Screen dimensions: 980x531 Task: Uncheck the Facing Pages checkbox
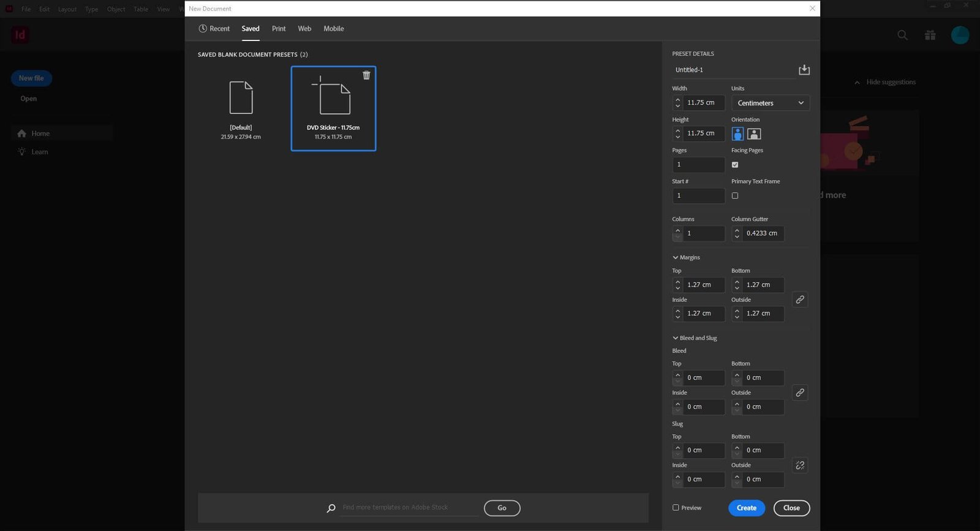coord(735,165)
